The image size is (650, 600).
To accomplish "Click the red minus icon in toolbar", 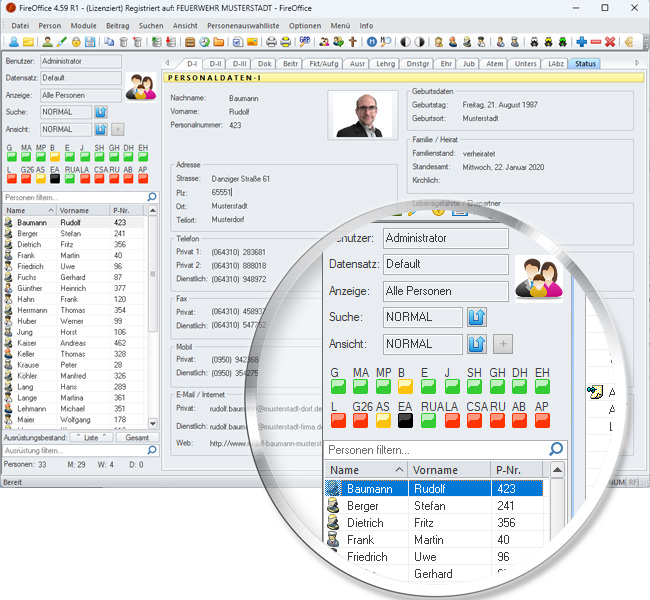I will click(x=596, y=42).
